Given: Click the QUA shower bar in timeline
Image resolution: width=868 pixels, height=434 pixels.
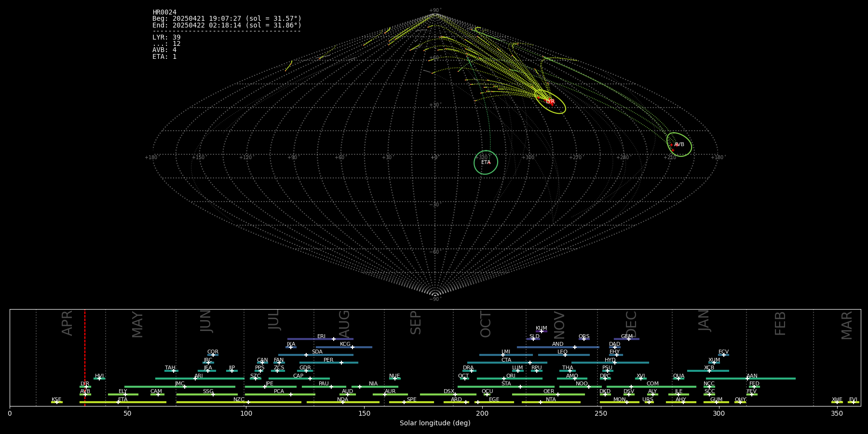Looking at the screenshot, I should 679,379.
